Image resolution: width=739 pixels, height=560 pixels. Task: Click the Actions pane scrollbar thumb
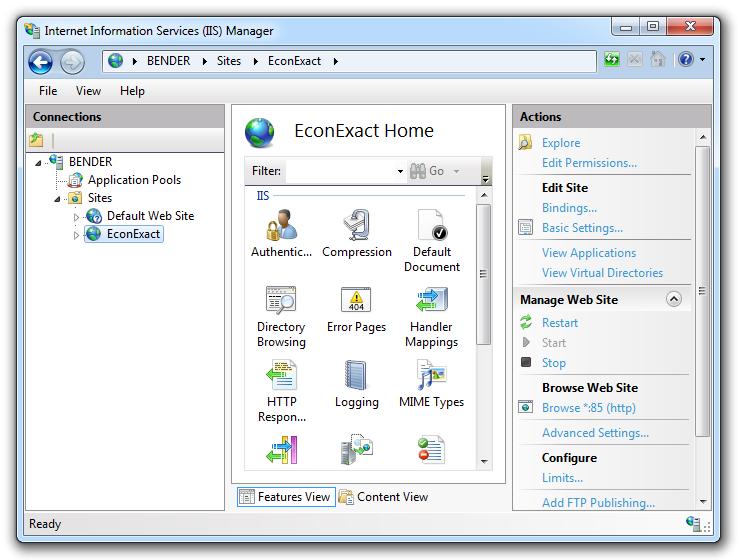(702, 291)
